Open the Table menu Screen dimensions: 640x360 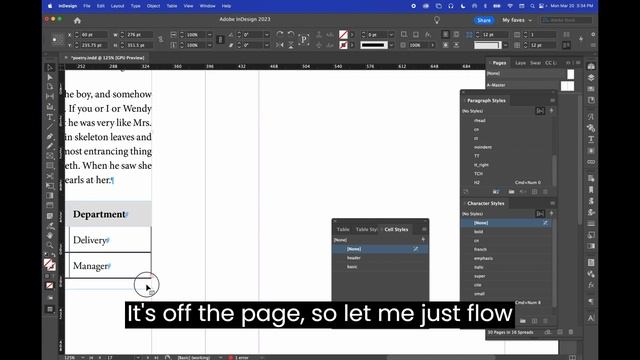pos(172,6)
